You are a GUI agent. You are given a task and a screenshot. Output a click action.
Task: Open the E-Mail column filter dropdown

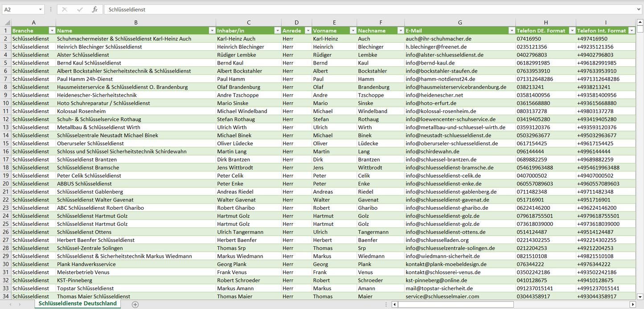[511, 31]
